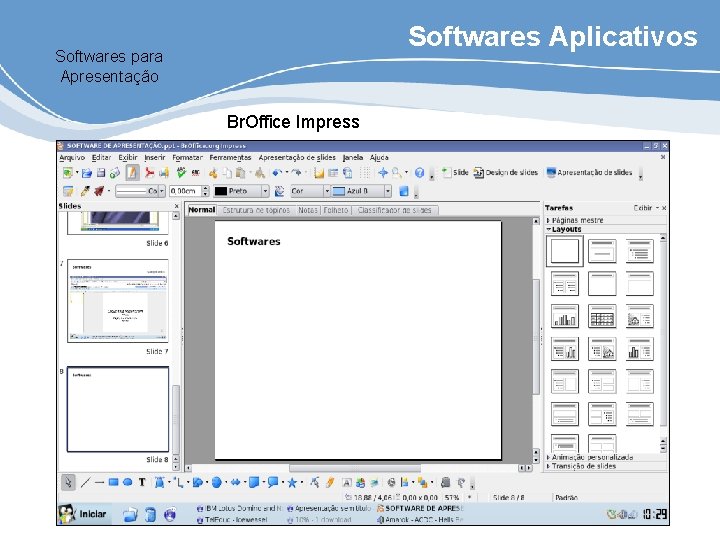This screenshot has width=720, height=540.
Task: Switch to the Notas tab
Action: tap(308, 210)
